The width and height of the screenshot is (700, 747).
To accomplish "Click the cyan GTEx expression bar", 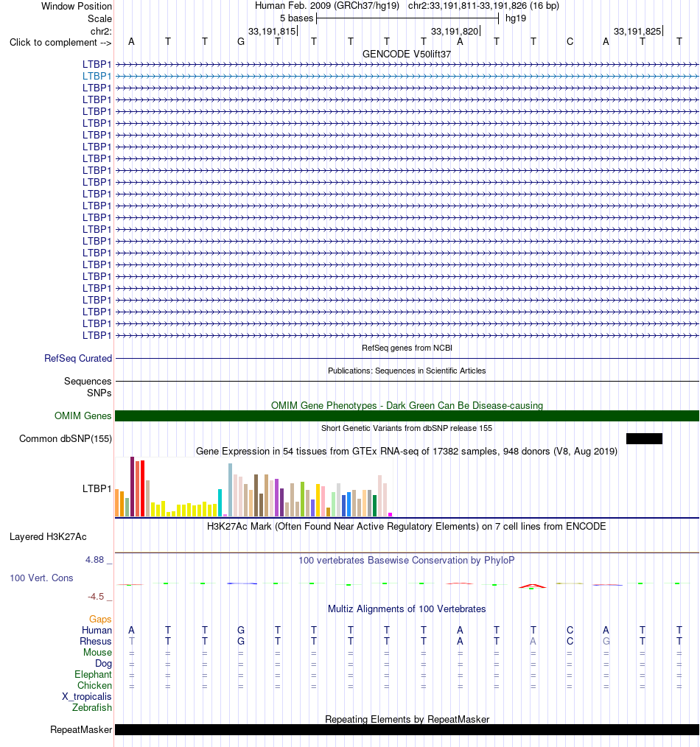I will click(x=220, y=502).
